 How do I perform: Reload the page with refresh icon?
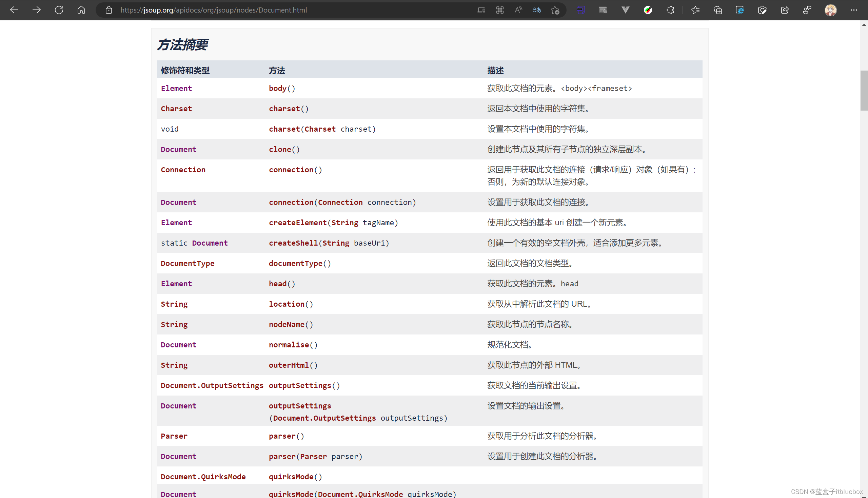coord(59,10)
